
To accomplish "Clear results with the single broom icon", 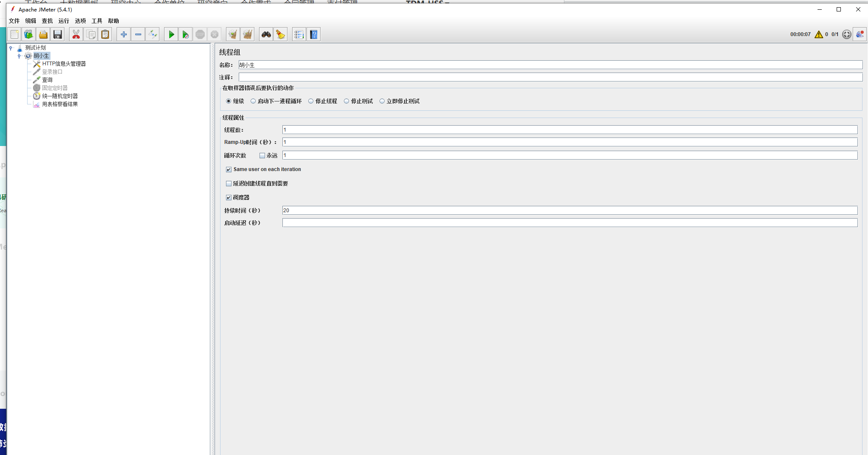I will click(233, 34).
